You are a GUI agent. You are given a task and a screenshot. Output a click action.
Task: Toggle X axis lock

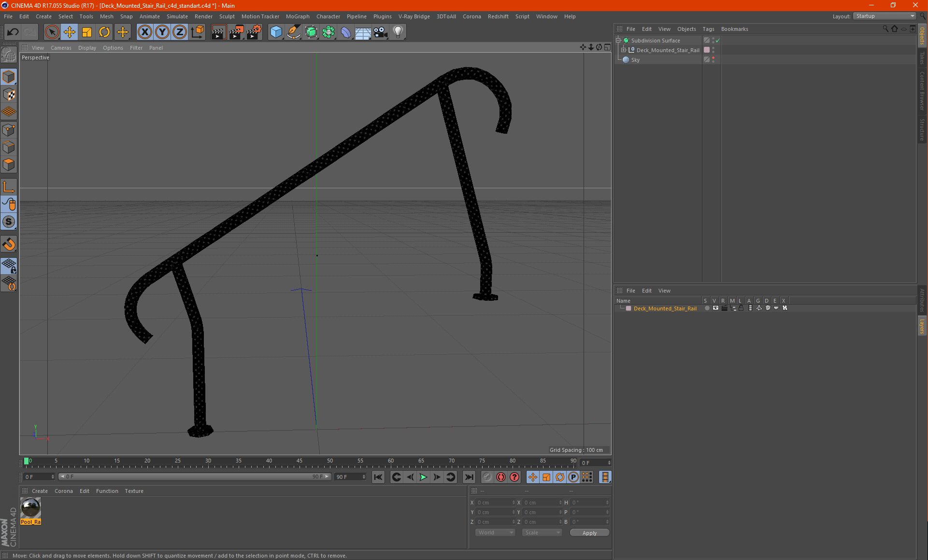pos(144,32)
